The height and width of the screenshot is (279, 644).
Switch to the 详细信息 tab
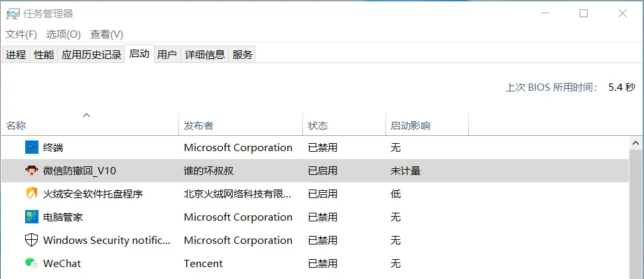pos(205,54)
